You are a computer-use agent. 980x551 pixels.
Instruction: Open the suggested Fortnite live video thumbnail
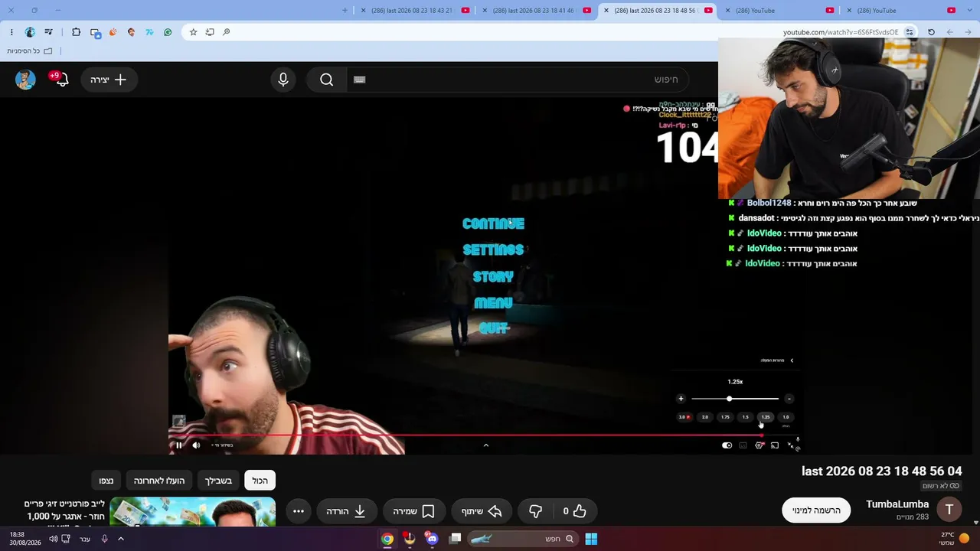click(192, 512)
